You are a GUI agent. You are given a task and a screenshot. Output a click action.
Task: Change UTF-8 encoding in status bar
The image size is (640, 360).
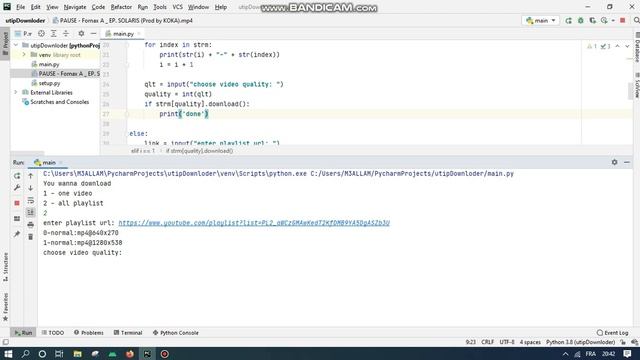[507, 342]
